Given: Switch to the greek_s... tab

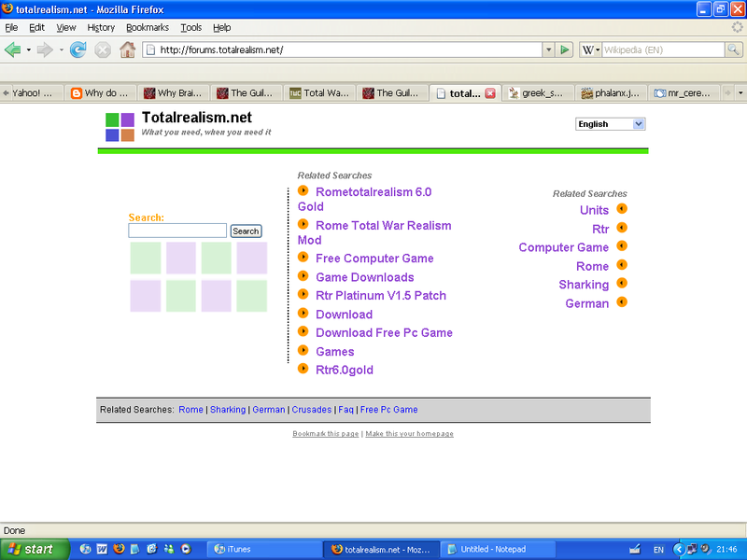Looking at the screenshot, I should click(538, 93).
